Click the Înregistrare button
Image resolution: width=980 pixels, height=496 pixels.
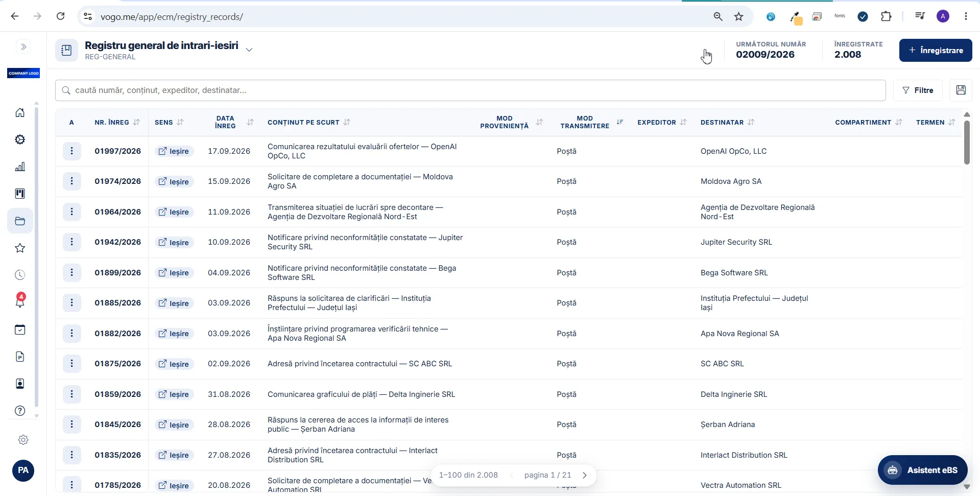[x=935, y=50]
